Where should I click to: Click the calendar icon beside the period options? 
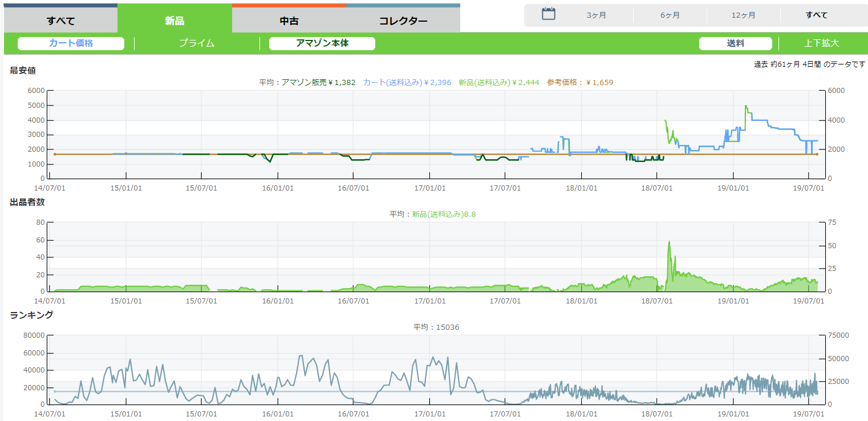[x=548, y=14]
